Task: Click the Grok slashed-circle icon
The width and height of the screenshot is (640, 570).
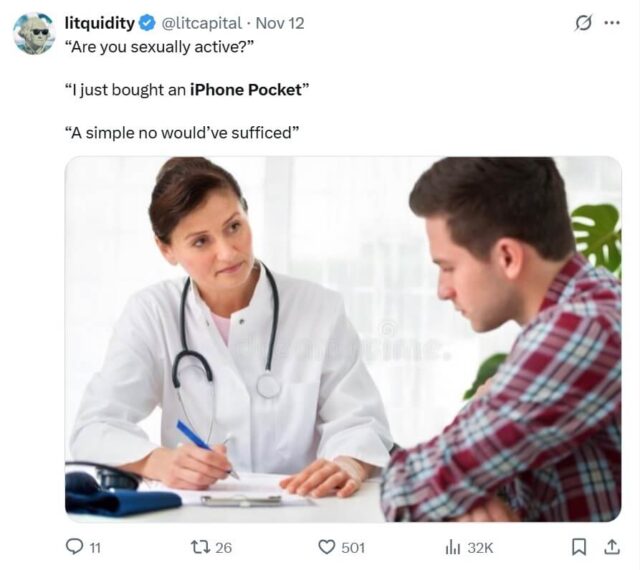Action: click(583, 23)
